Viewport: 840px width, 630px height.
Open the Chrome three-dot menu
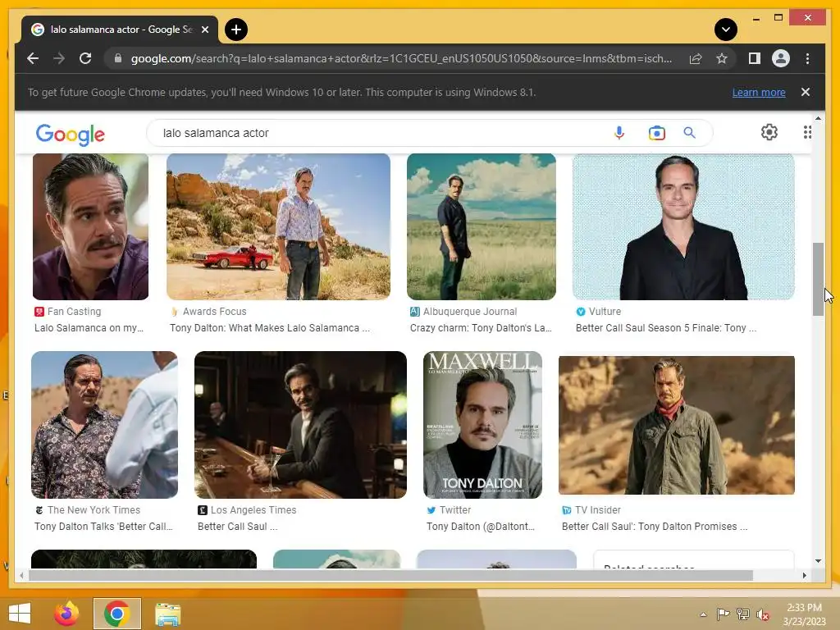pos(807,58)
